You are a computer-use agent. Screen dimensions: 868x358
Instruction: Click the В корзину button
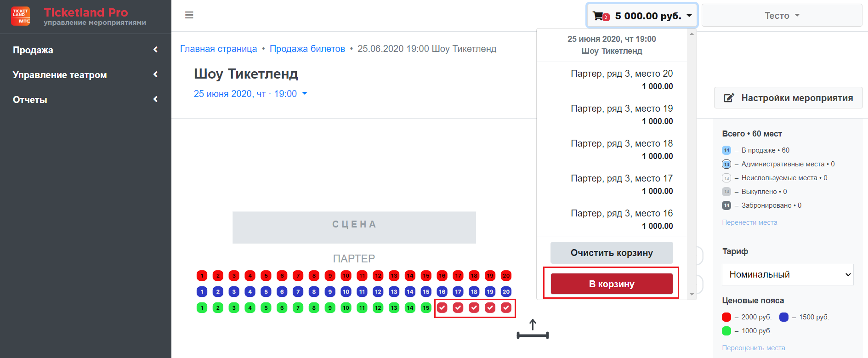click(x=612, y=284)
